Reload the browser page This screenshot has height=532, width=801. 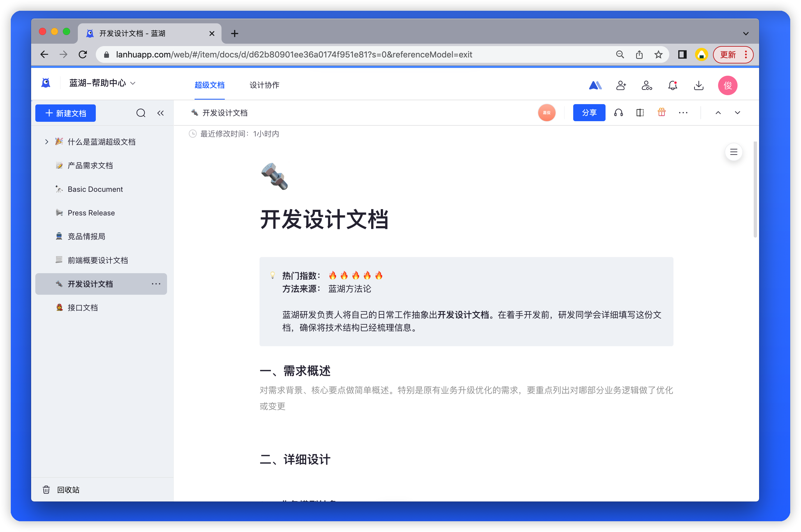click(x=83, y=55)
